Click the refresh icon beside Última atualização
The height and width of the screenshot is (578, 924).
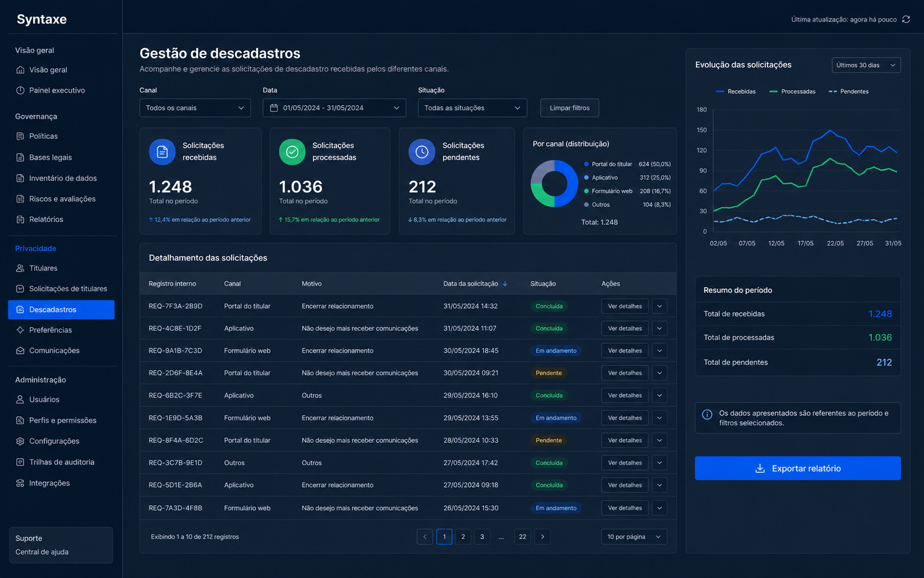(x=906, y=19)
